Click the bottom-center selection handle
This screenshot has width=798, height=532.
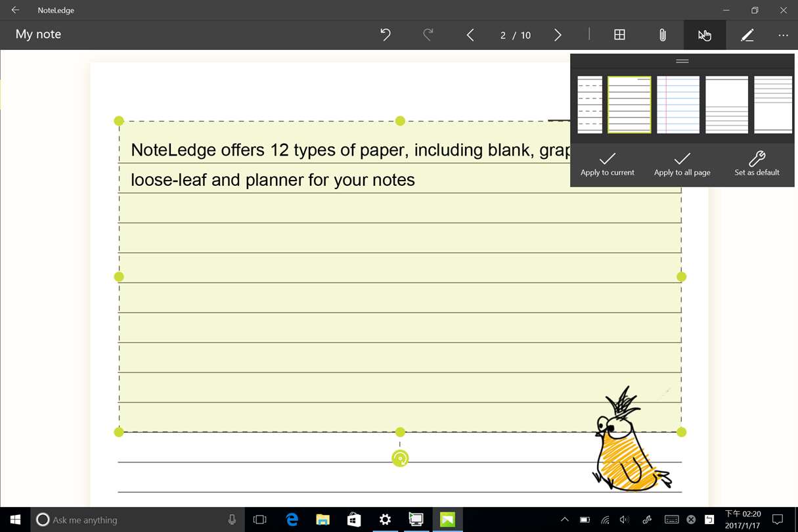point(400,432)
